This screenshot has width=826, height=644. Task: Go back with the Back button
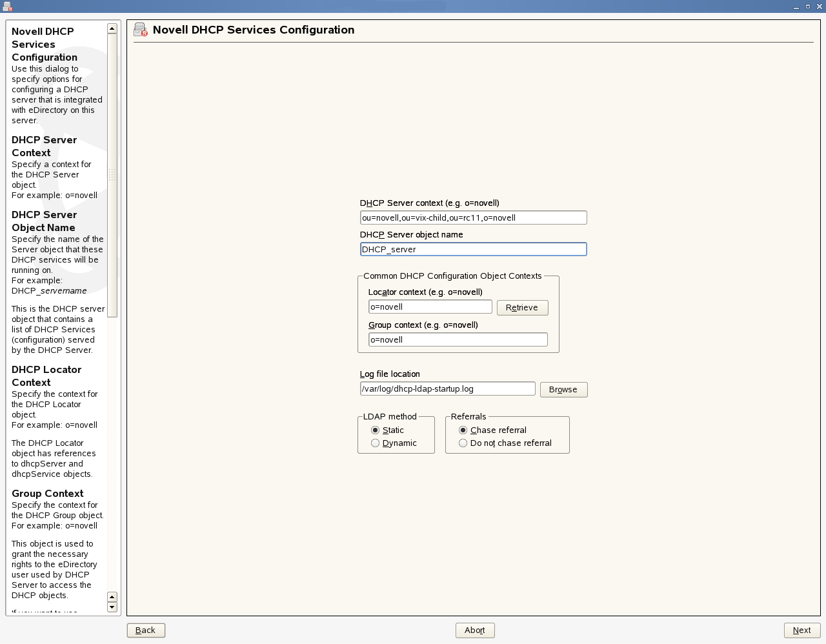pyautogui.click(x=146, y=630)
